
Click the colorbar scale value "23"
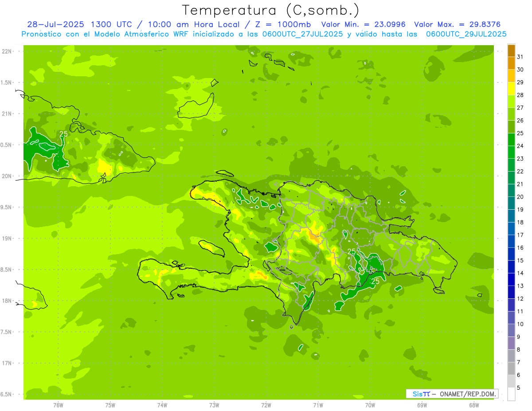tap(520, 159)
